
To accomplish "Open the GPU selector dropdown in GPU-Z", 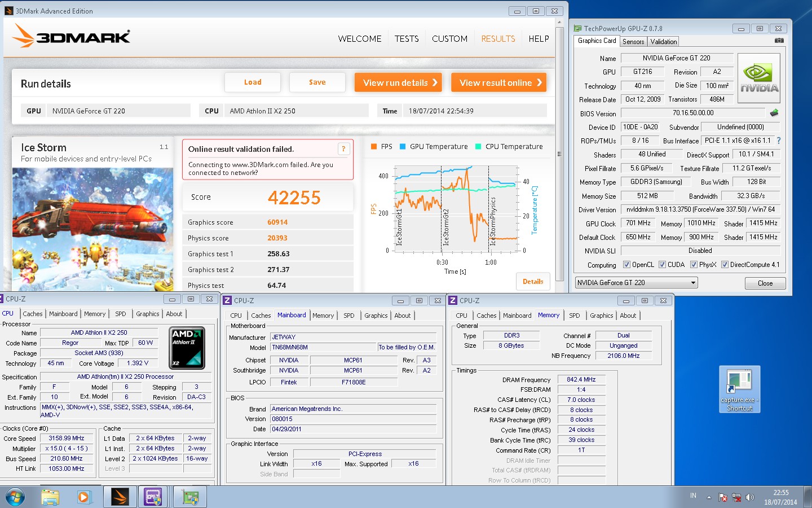I will pos(637,283).
